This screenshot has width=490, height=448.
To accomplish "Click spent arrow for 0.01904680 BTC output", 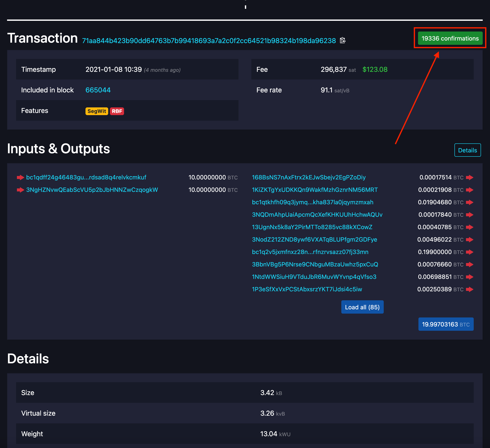I will click(470, 202).
